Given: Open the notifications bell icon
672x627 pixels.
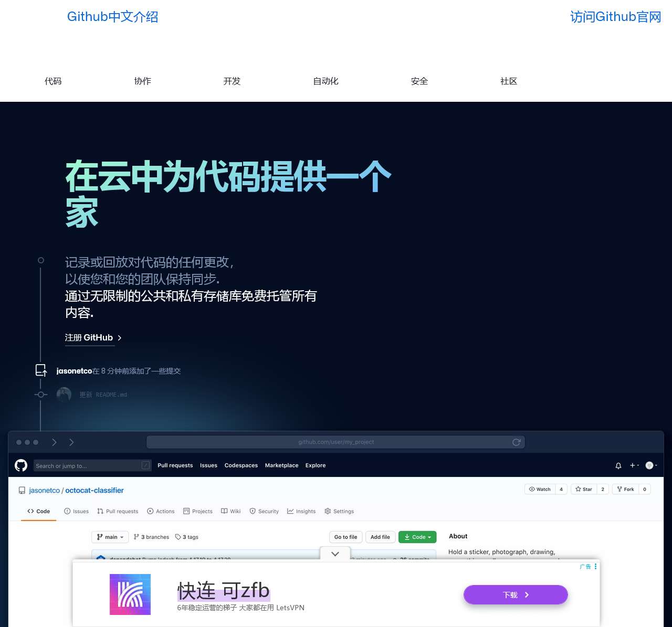Looking at the screenshot, I should pos(618,465).
